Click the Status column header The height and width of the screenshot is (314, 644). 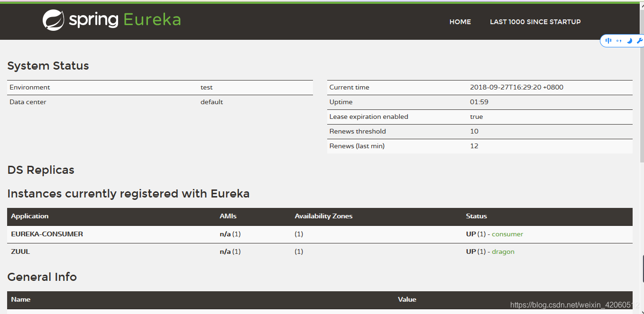click(x=477, y=216)
